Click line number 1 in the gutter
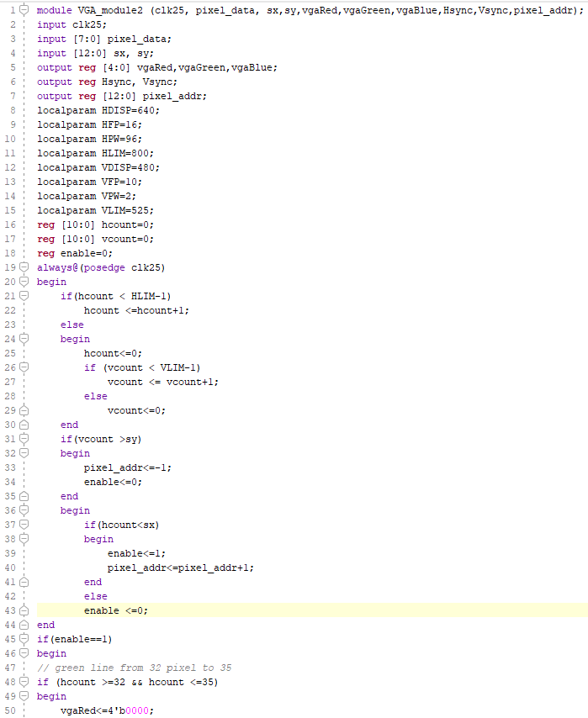The width and height of the screenshot is (588, 718). tap(13, 9)
